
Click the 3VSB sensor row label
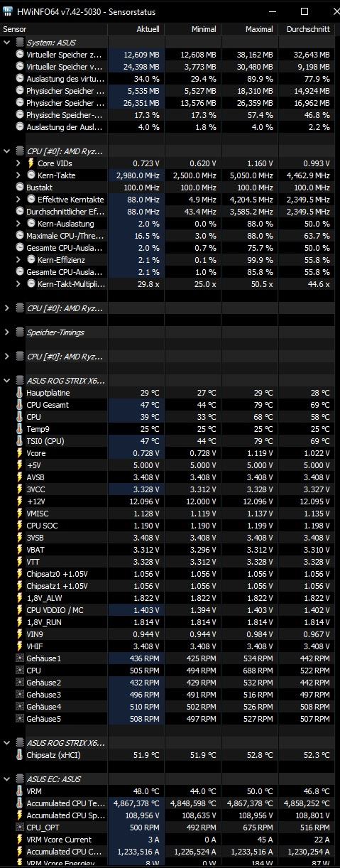click(x=35, y=538)
